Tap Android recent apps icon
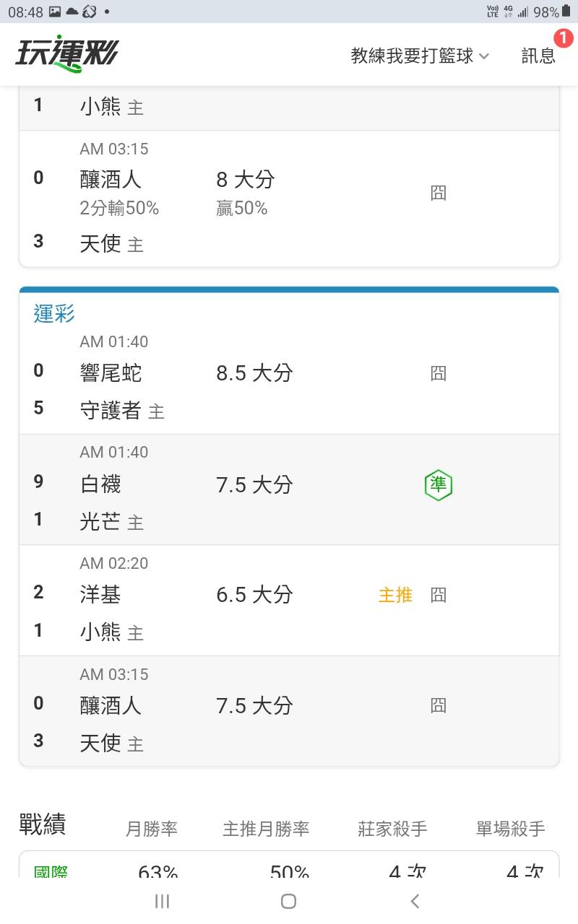 pyautogui.click(x=162, y=901)
